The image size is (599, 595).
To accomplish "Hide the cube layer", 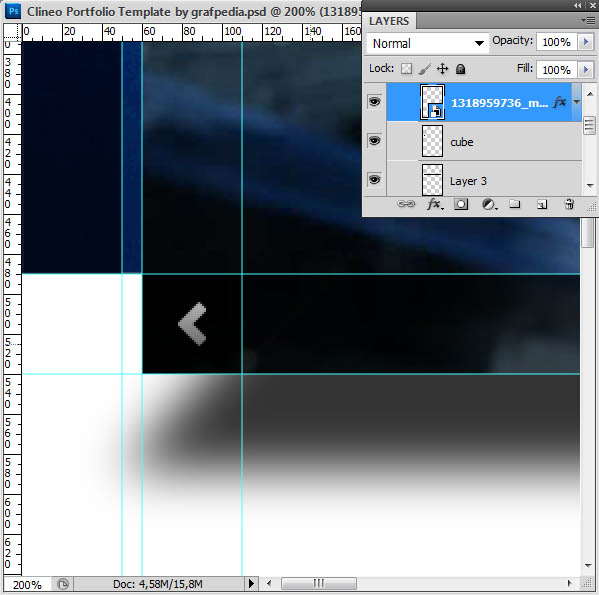I will [x=374, y=141].
